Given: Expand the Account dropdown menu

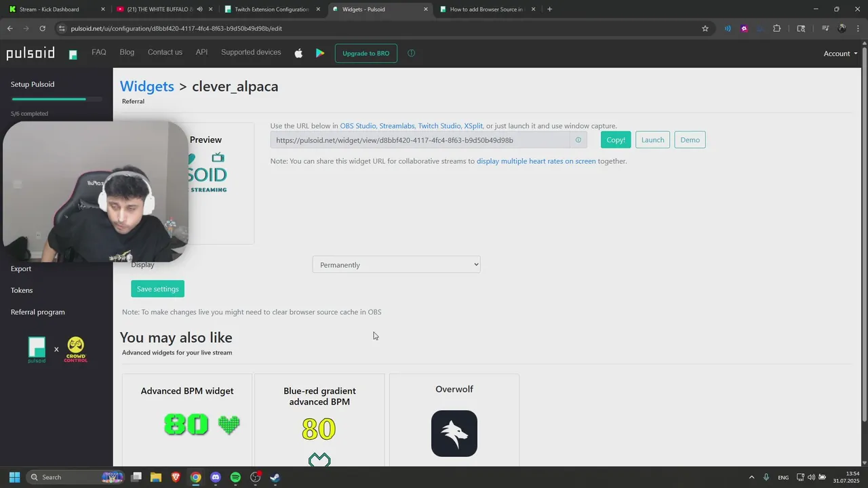Looking at the screenshot, I should pos(840,54).
